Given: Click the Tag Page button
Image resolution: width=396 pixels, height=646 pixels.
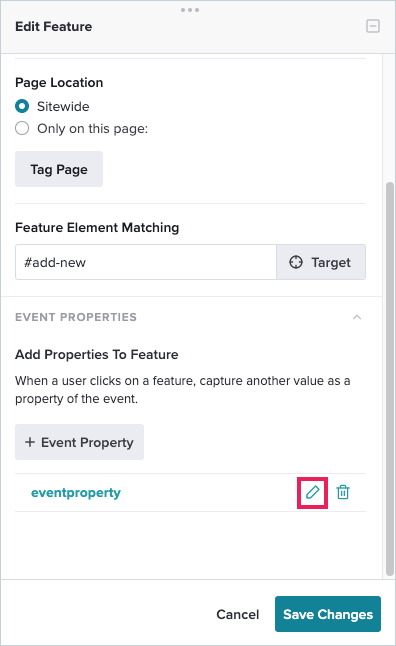Looking at the screenshot, I should coord(59,169).
